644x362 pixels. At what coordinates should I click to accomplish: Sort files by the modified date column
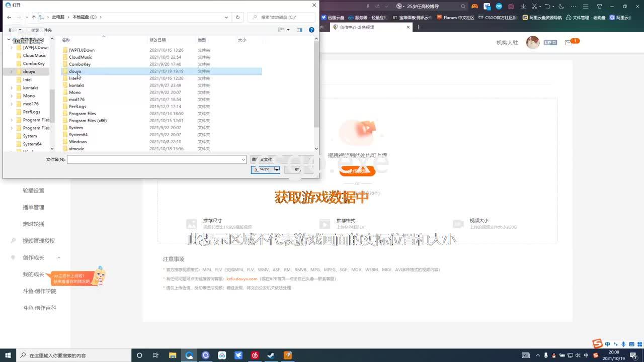(157, 40)
